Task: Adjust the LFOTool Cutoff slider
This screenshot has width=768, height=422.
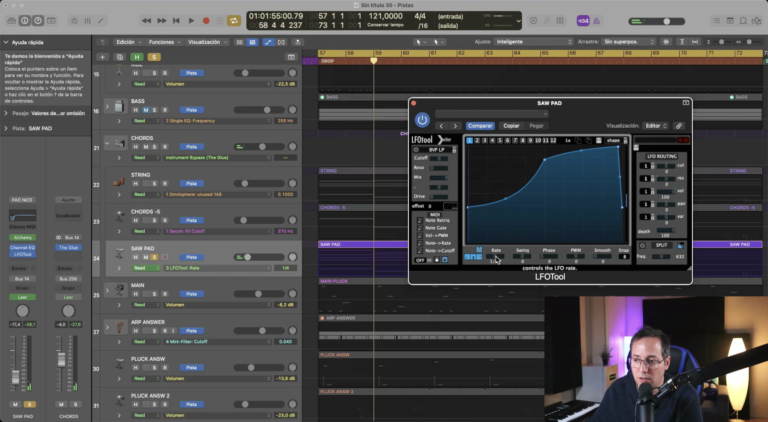Action: [438, 159]
